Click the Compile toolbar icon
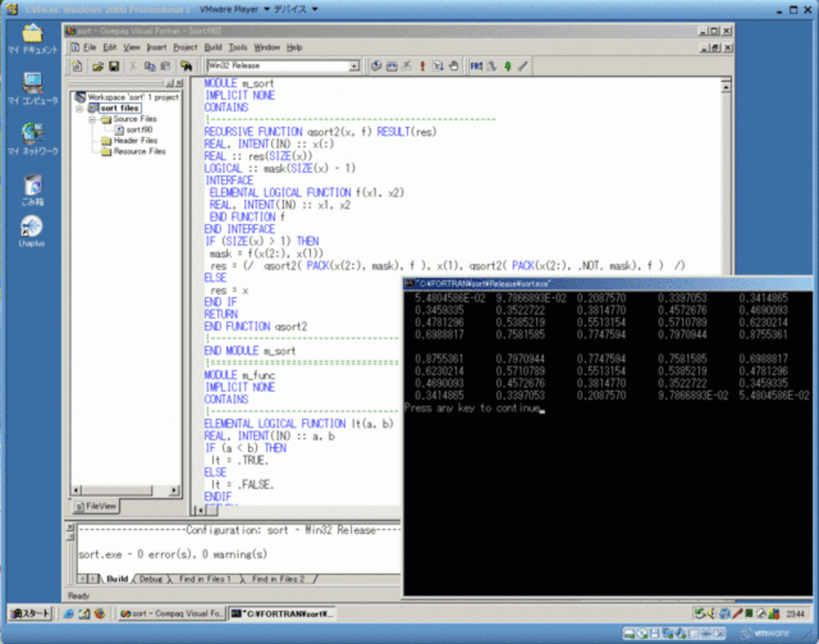Image resolution: width=819 pixels, height=644 pixels. [x=376, y=66]
